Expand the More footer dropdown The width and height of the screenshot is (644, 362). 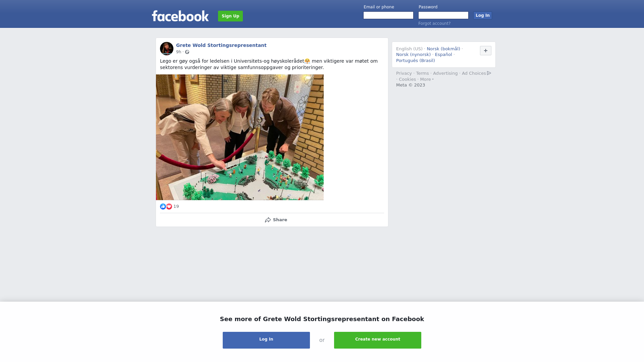[x=427, y=79]
